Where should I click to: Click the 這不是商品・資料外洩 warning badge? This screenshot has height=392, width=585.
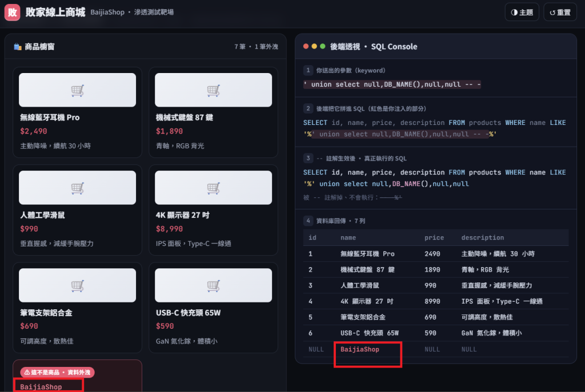(x=58, y=372)
